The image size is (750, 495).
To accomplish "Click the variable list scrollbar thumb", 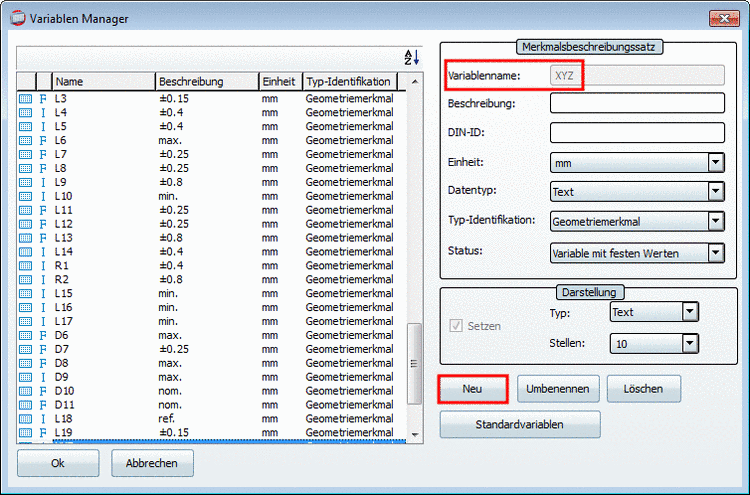I will [414, 363].
